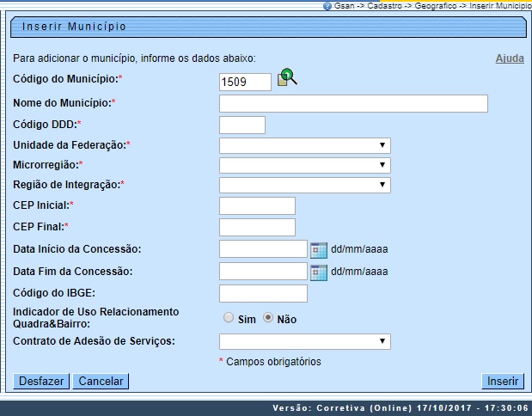The height and width of the screenshot is (416, 532).
Task: Select the CEP Inicial input box
Action: click(257, 205)
